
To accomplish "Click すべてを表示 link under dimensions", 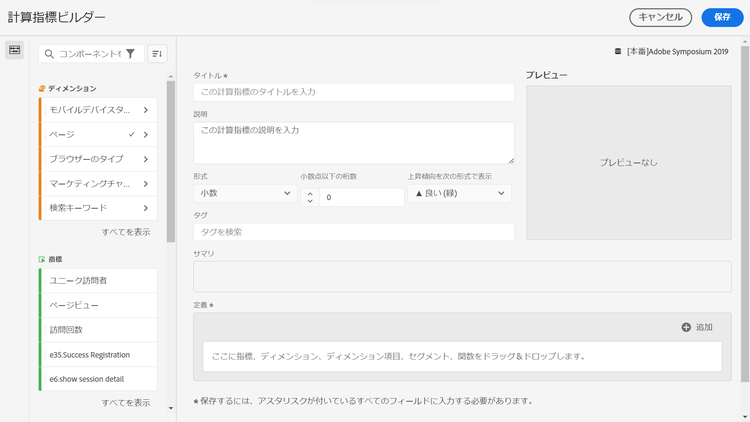I will [126, 232].
